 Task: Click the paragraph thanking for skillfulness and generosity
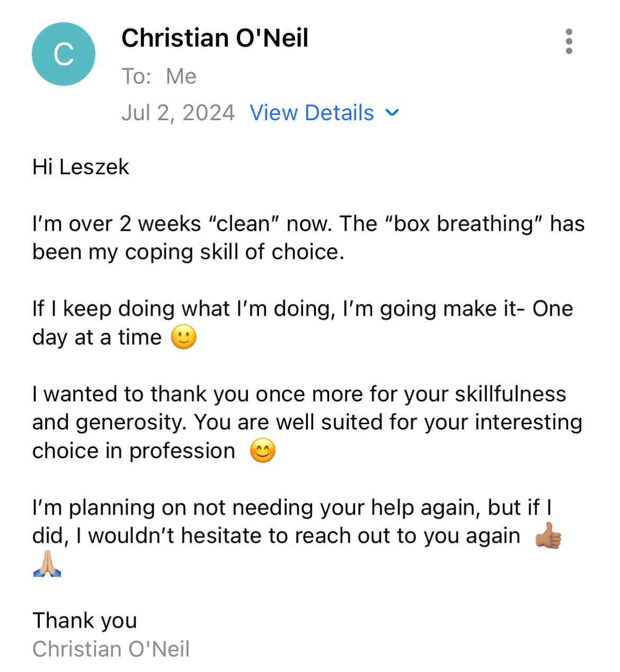coord(307,423)
